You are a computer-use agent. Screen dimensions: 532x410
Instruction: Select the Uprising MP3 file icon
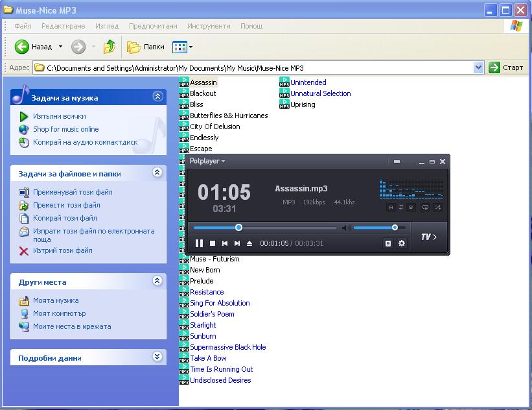pos(284,104)
